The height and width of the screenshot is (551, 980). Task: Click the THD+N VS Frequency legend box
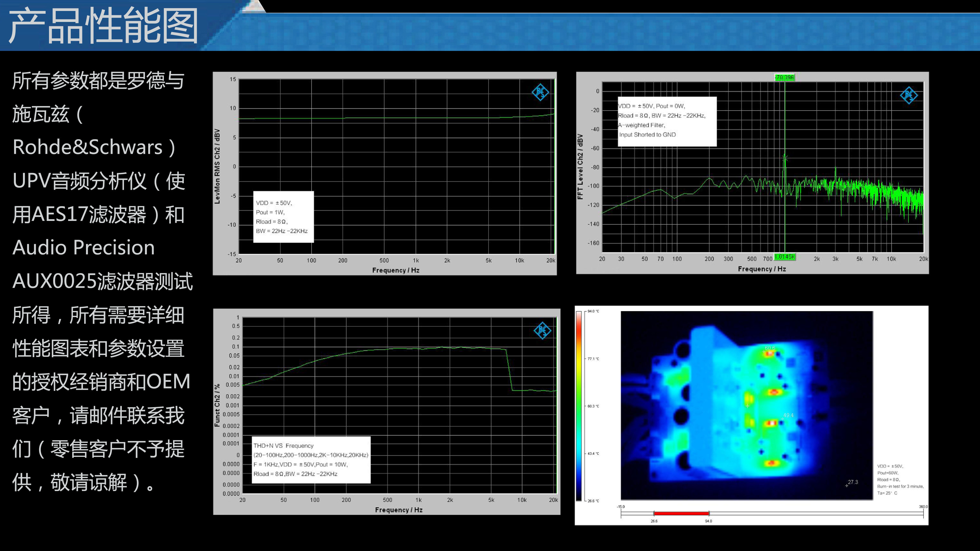[311, 460]
